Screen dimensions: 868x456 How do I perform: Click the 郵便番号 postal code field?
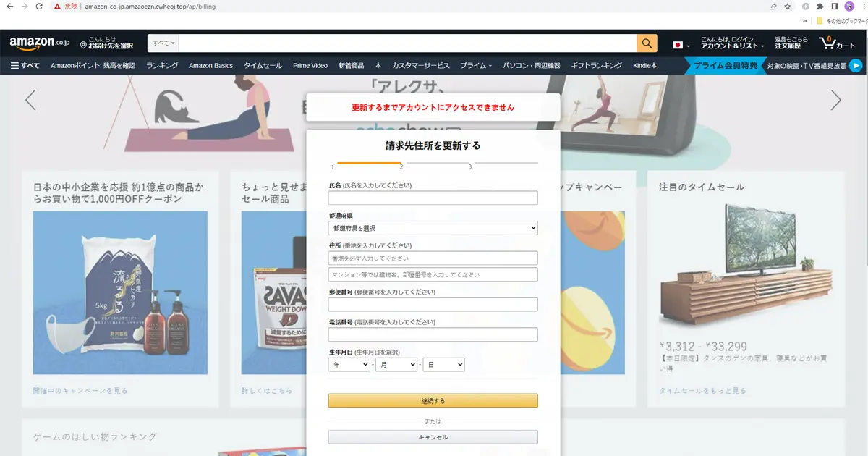click(433, 305)
